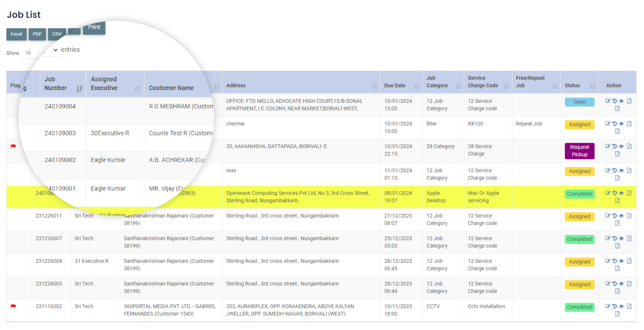Open history for Cctv installation job
Screen dimensions: 644x330
[x=614, y=306]
